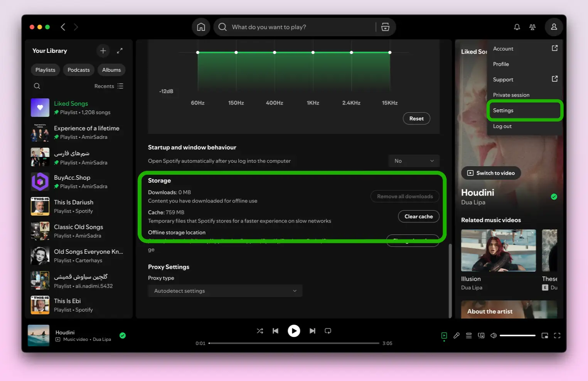Filter library by Podcasts
588x381 pixels.
79,70
